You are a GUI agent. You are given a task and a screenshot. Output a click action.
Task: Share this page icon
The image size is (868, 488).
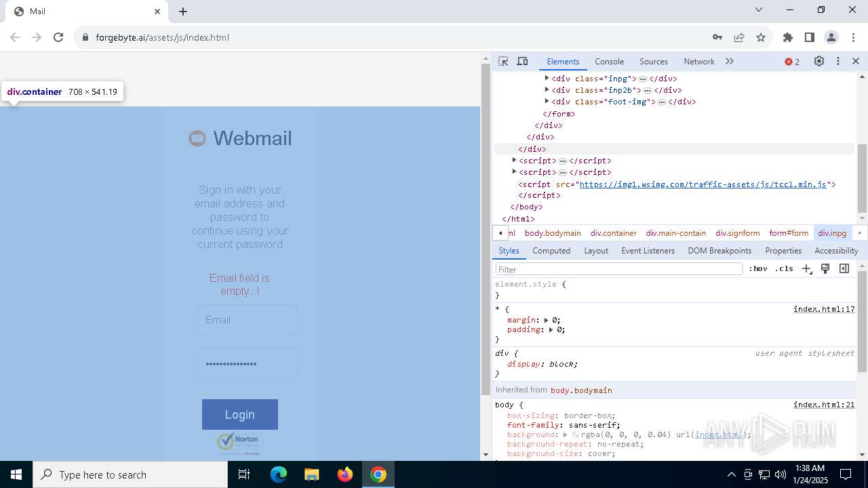pyautogui.click(x=739, y=37)
